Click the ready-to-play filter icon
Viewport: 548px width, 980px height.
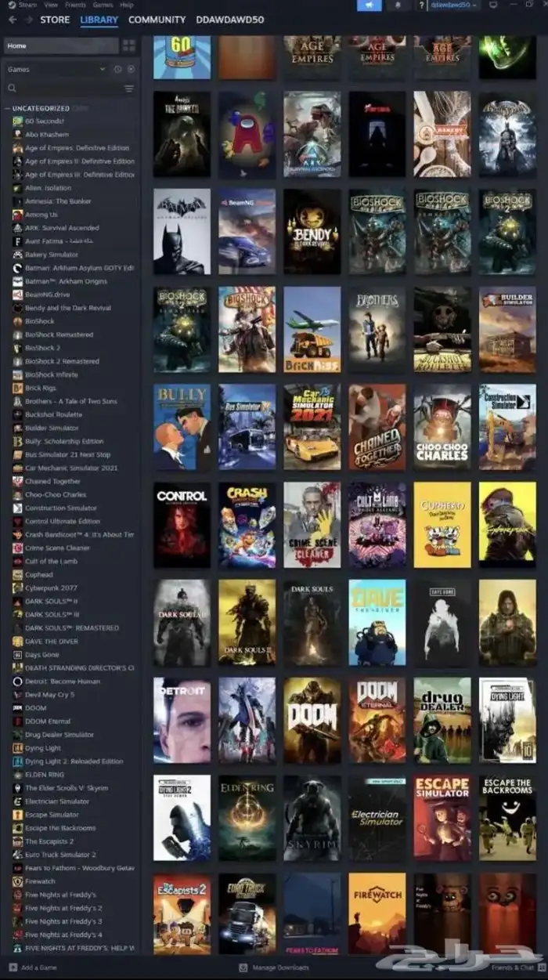[x=131, y=69]
